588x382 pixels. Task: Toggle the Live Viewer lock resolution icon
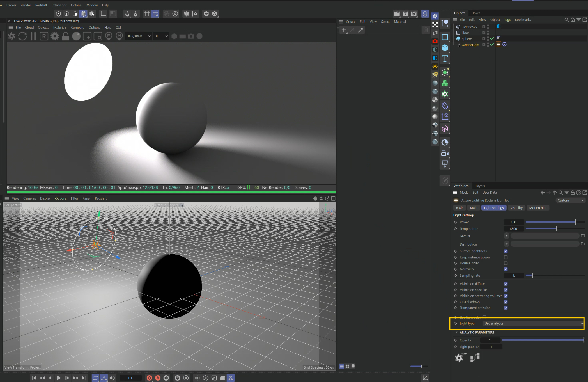point(65,36)
